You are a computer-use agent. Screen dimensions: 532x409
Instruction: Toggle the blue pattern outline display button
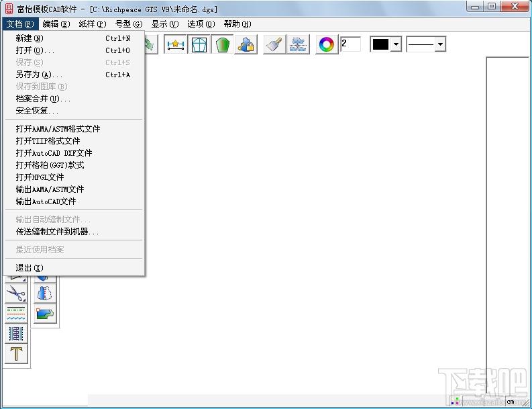[x=199, y=44]
